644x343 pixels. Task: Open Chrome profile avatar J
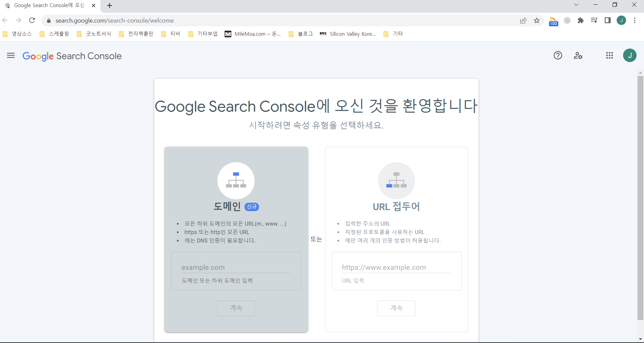[621, 21]
